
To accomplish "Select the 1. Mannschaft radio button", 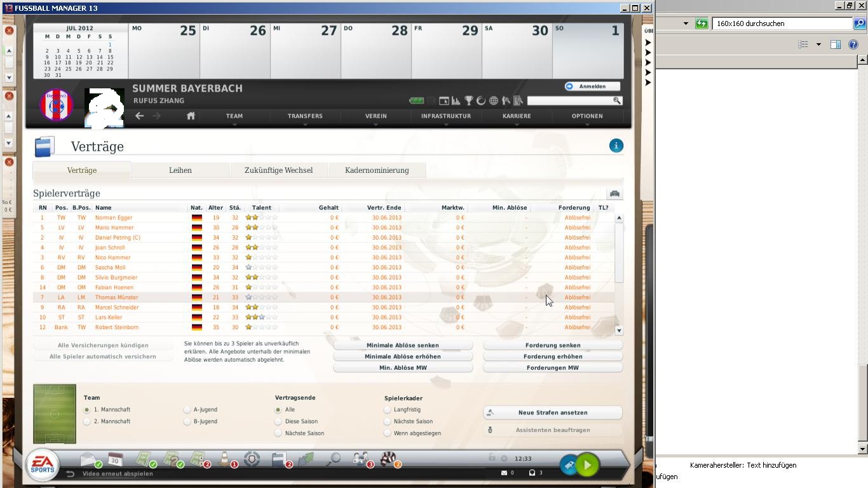I will (87, 410).
